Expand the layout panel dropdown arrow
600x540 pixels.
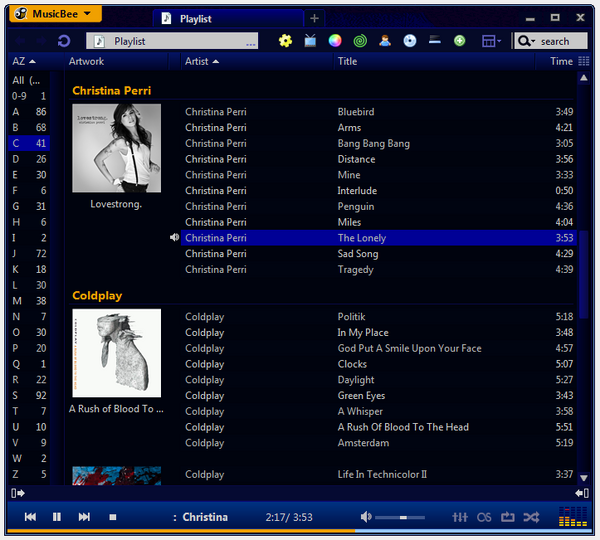click(499, 41)
